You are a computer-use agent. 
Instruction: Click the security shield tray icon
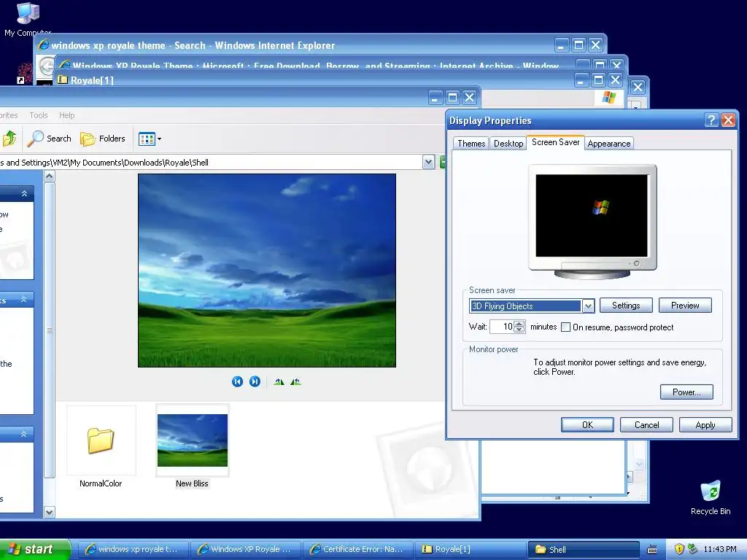679,549
